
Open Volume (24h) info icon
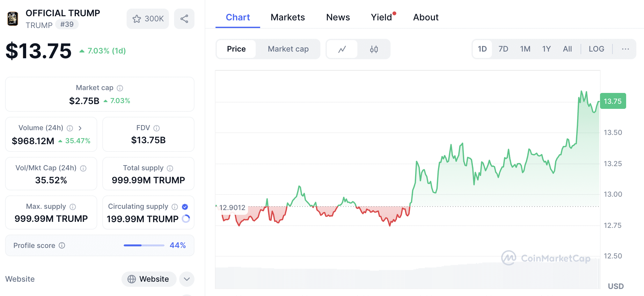pyautogui.click(x=70, y=128)
